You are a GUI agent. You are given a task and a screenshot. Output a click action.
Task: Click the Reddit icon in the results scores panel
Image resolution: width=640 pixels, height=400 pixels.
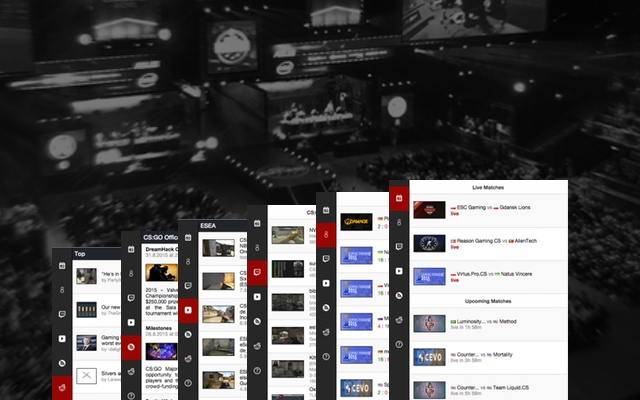click(x=326, y=332)
